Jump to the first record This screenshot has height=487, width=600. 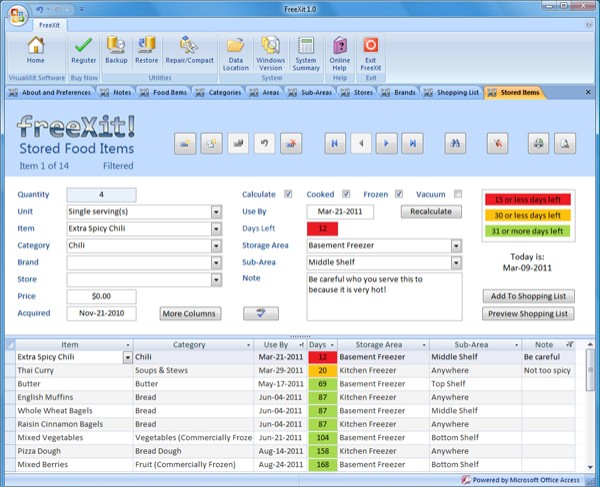tap(334, 143)
